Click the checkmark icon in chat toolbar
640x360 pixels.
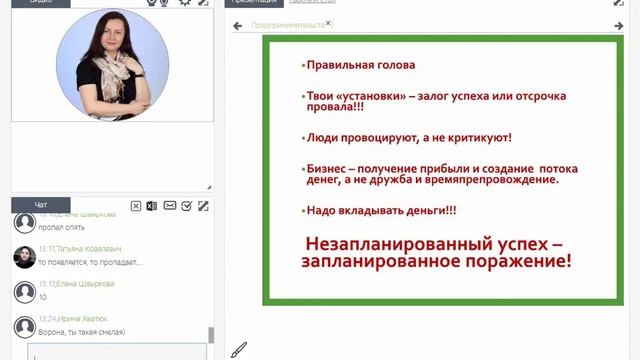[x=187, y=206]
